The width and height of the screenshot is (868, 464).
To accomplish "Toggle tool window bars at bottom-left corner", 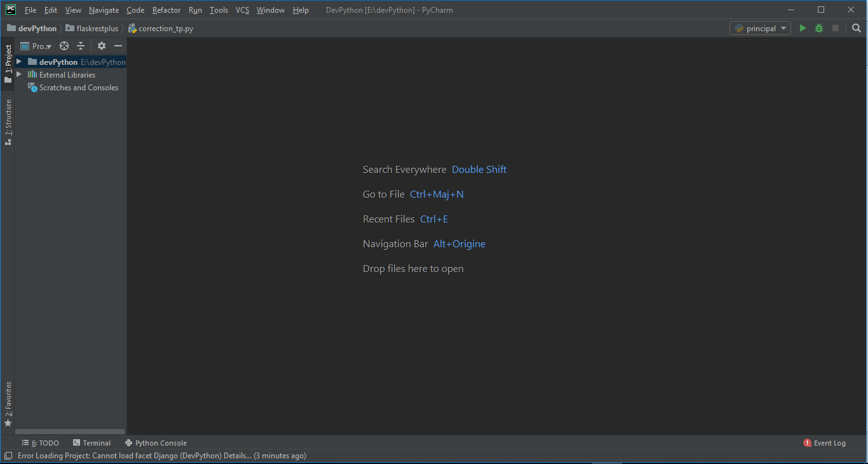I will click(x=8, y=456).
